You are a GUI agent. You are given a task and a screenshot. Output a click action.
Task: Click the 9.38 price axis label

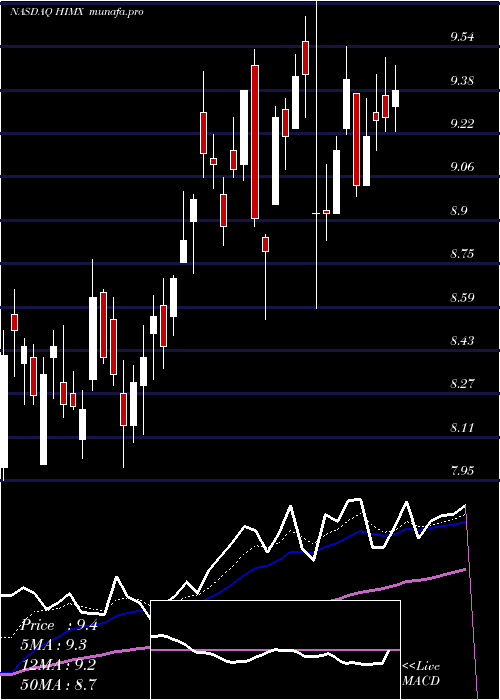click(x=462, y=81)
